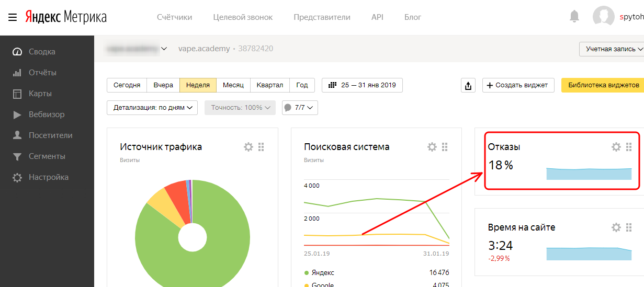
Task: Open settings gear of Отказы widget
Action: pos(616,147)
